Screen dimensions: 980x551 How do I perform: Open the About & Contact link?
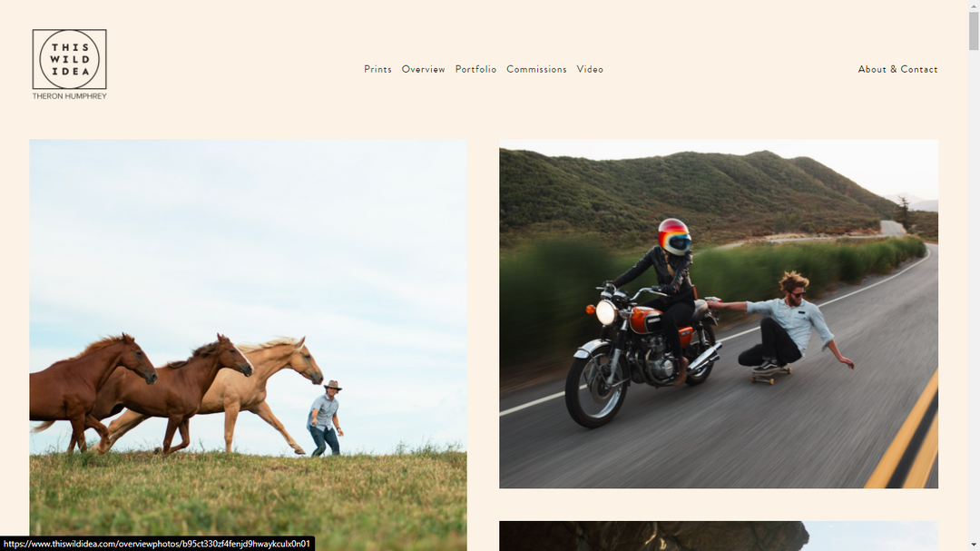coord(897,69)
